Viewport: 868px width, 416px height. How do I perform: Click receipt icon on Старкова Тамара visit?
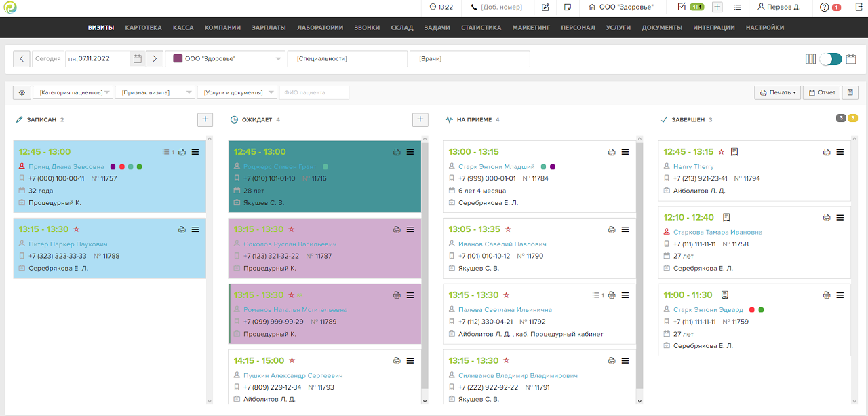pos(726,217)
